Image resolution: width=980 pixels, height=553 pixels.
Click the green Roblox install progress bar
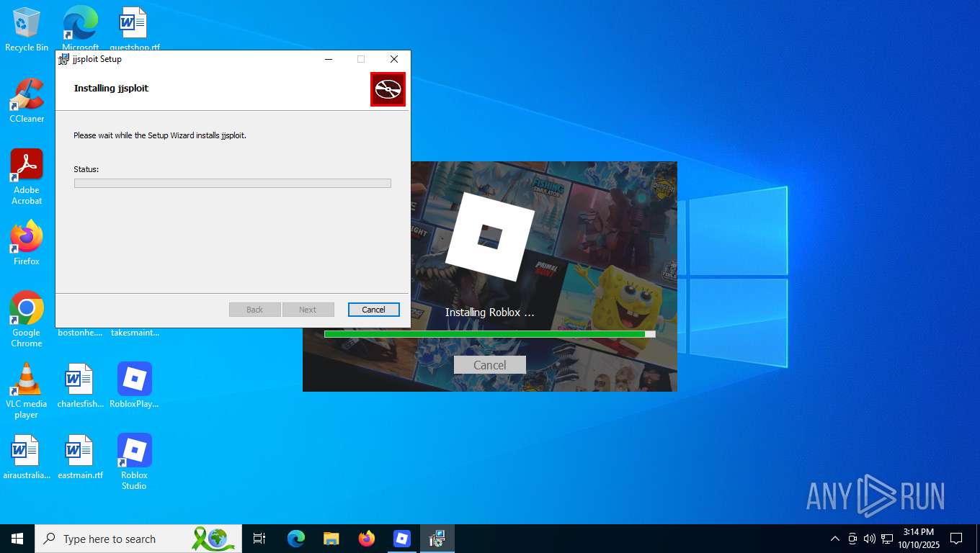(490, 334)
